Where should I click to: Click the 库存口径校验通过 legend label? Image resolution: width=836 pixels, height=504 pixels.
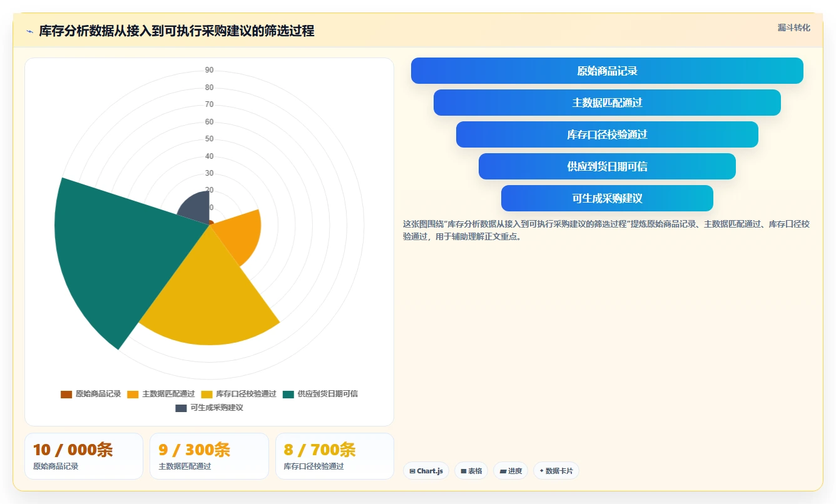pos(246,394)
